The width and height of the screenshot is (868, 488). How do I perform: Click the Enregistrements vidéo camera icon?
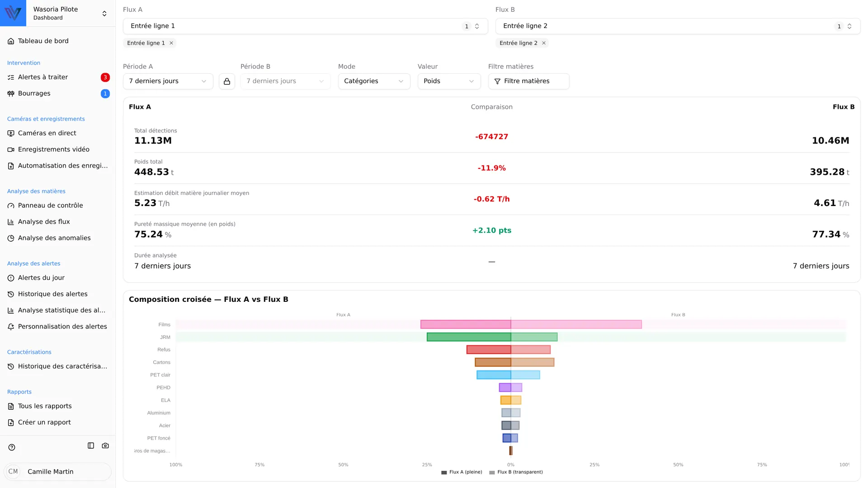click(x=11, y=150)
